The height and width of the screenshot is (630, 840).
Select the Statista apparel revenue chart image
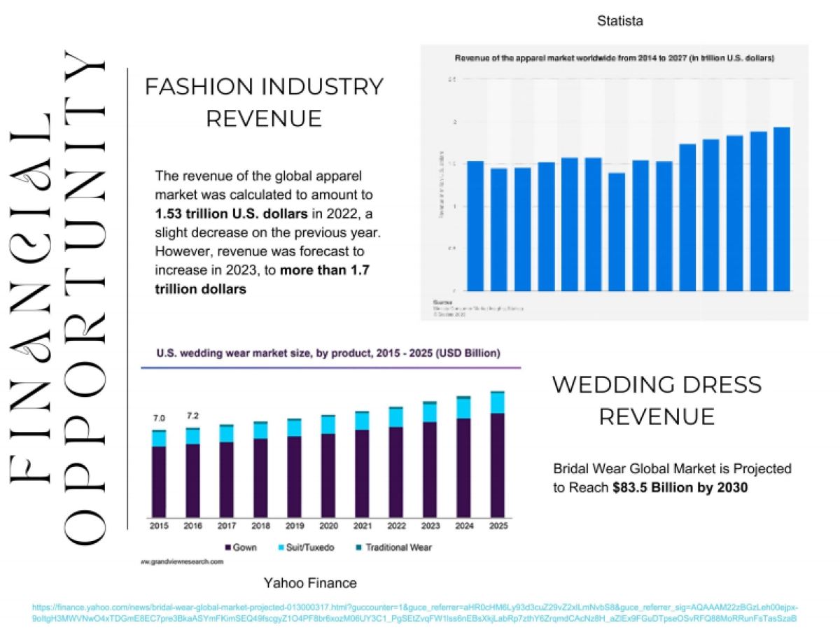[614, 182]
